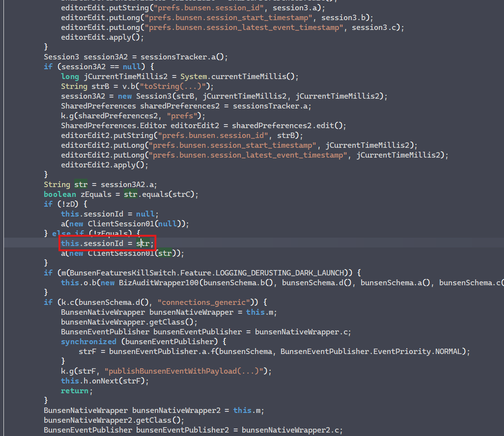Click "this.sessionId = null;" statement
The height and width of the screenshot is (436, 504).
tap(110, 214)
